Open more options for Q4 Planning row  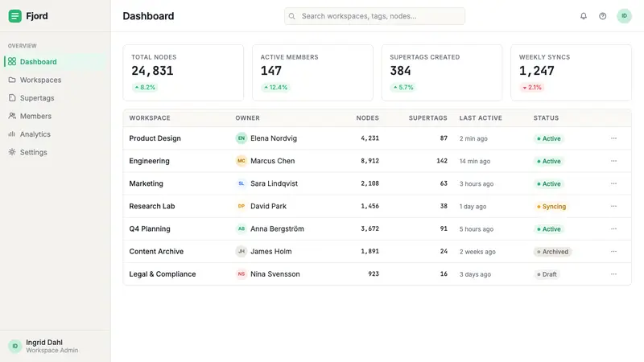pyautogui.click(x=613, y=228)
